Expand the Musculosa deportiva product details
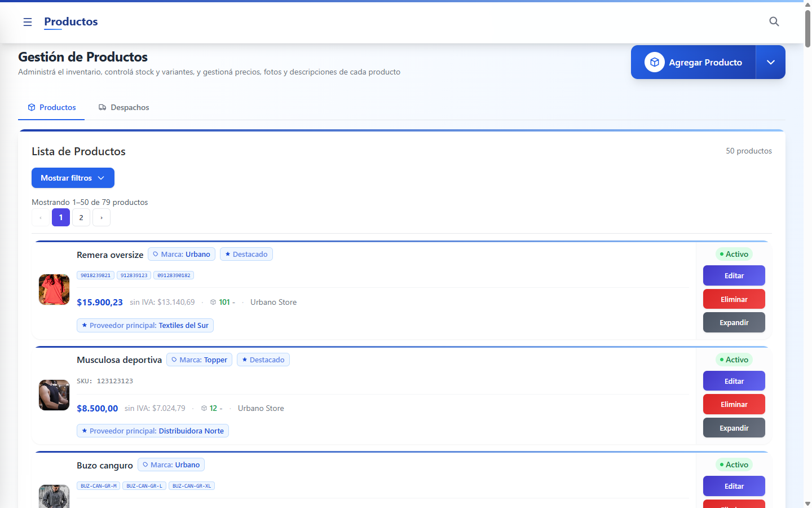Image resolution: width=812 pixels, height=508 pixels. pos(734,428)
